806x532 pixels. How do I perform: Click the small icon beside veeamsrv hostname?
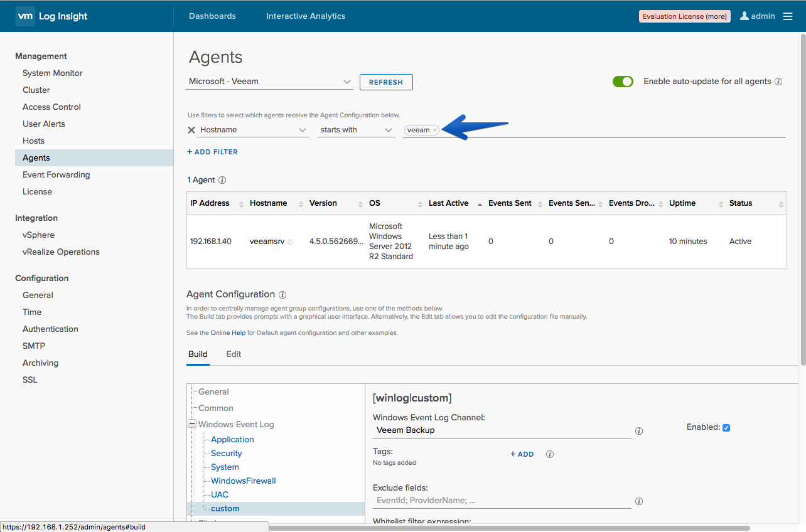click(x=290, y=242)
